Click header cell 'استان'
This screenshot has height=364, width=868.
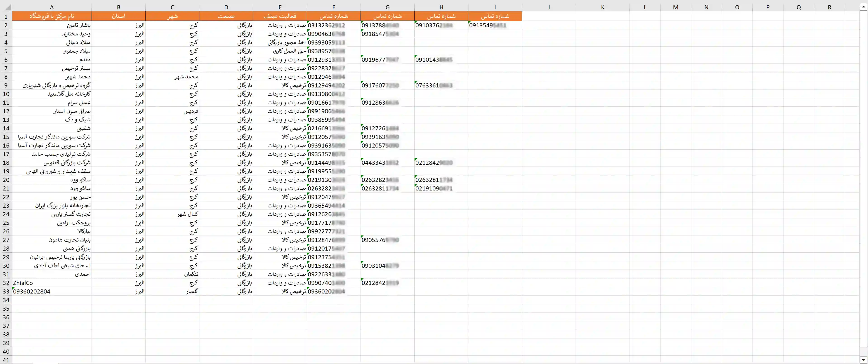(x=118, y=16)
